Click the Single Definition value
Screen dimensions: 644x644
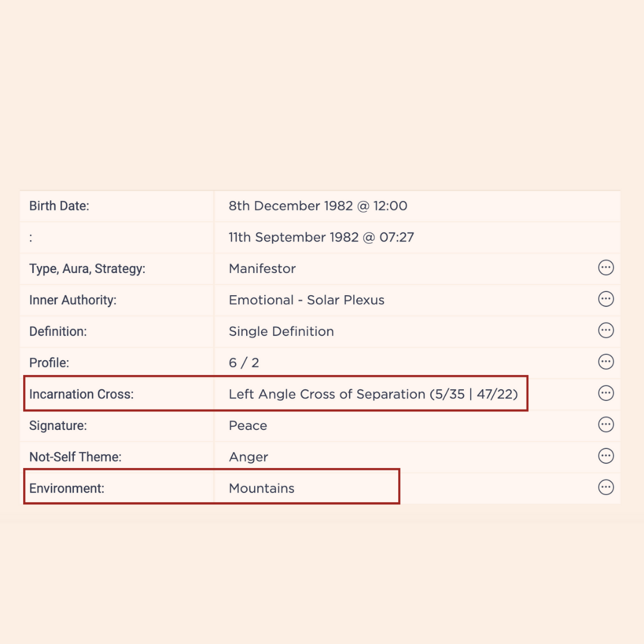(281, 332)
